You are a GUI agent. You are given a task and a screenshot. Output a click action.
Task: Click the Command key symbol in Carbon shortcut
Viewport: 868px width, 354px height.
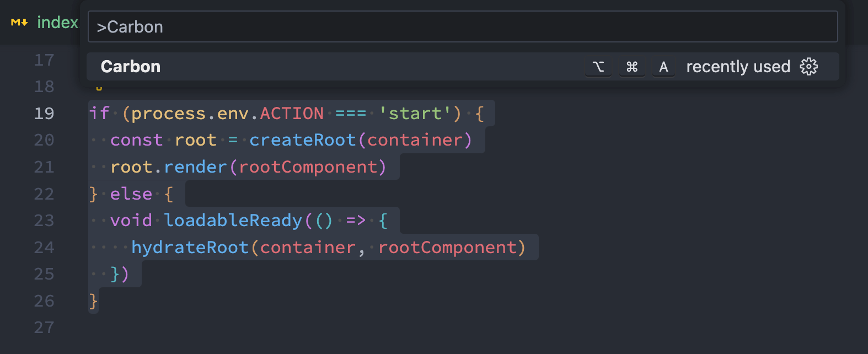coord(632,67)
